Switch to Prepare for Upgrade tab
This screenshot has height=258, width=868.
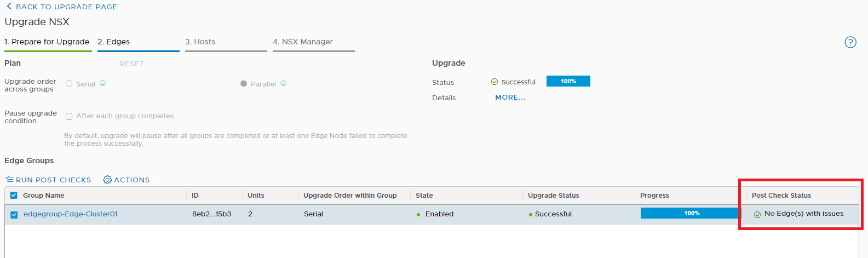47,42
